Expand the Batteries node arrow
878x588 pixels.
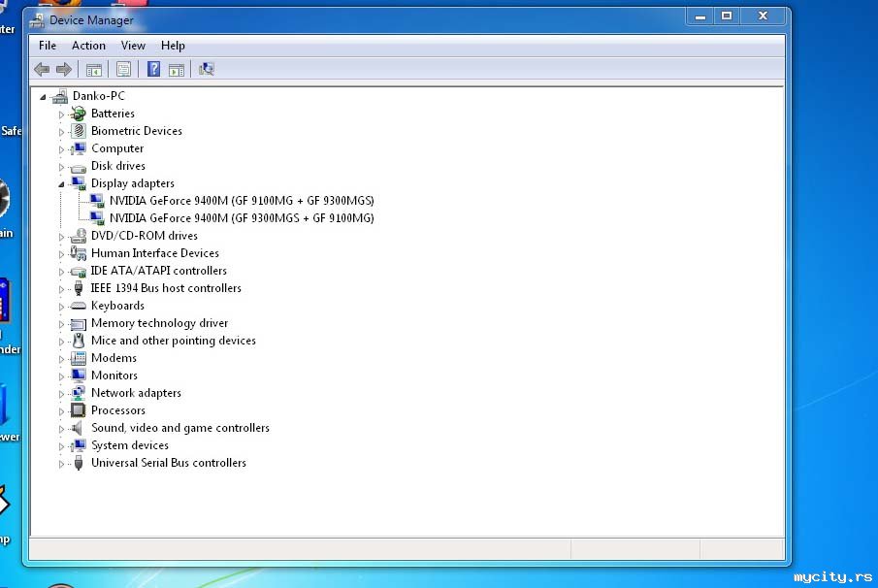61,114
